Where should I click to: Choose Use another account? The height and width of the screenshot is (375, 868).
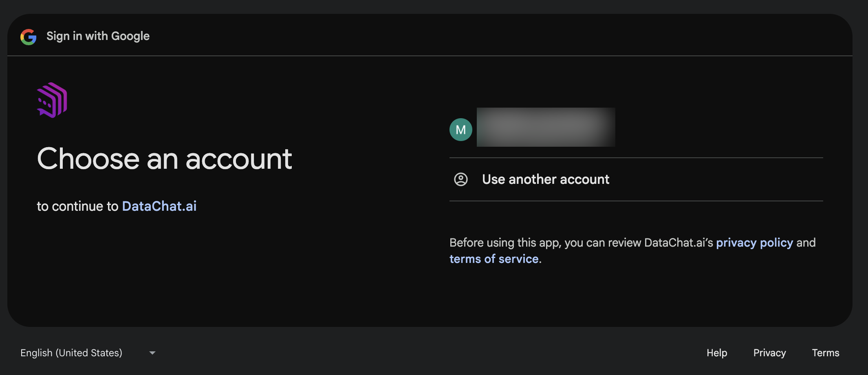point(636,179)
